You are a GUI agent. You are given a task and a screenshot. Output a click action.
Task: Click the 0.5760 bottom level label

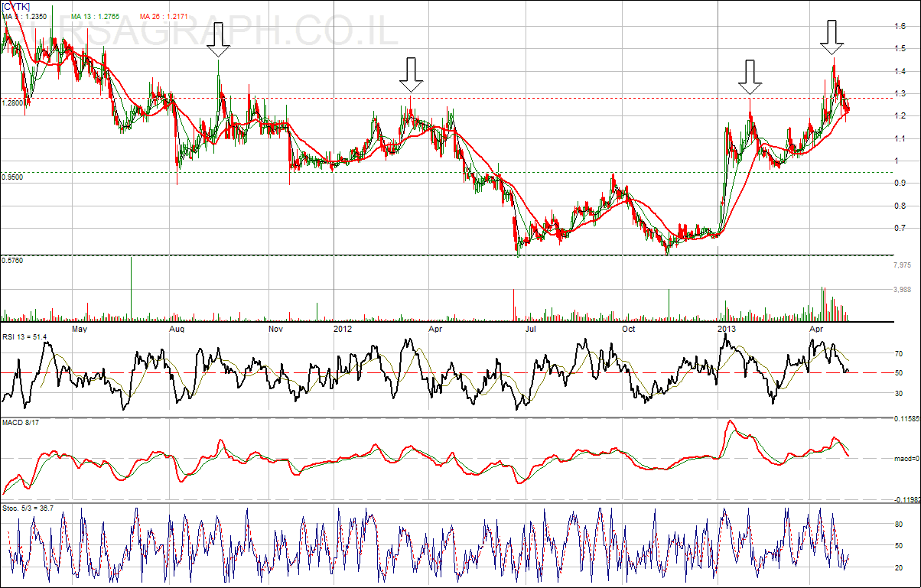click(x=12, y=261)
